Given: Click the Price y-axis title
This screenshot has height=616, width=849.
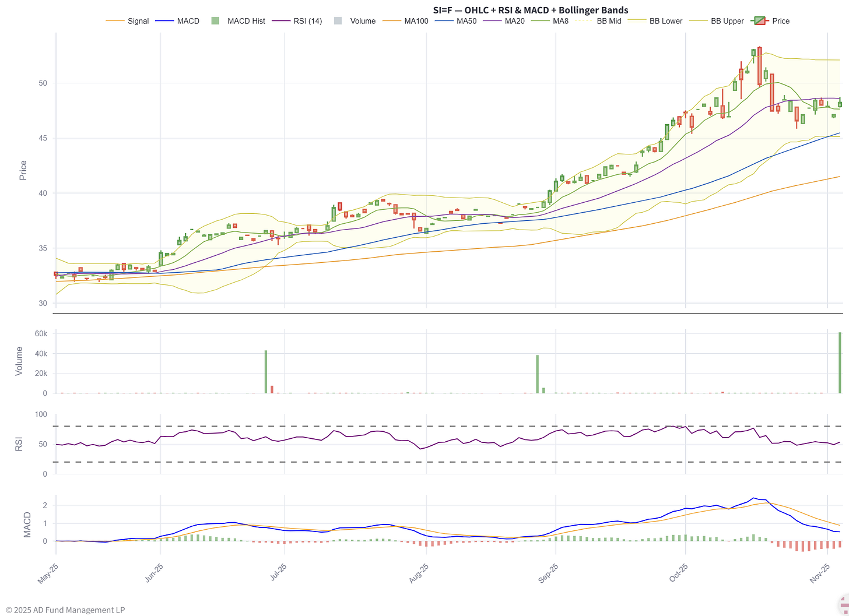Looking at the screenshot, I should click(x=23, y=170).
